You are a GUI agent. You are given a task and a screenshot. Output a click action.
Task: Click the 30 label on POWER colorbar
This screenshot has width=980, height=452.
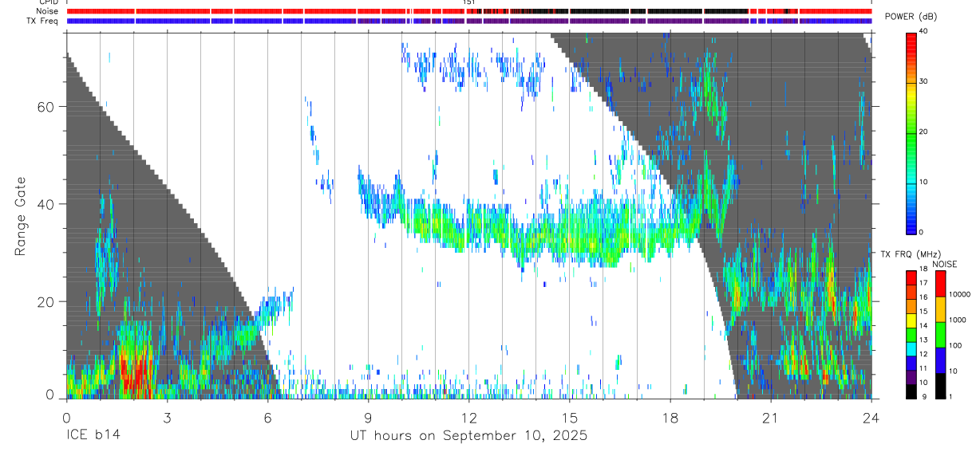pos(924,82)
